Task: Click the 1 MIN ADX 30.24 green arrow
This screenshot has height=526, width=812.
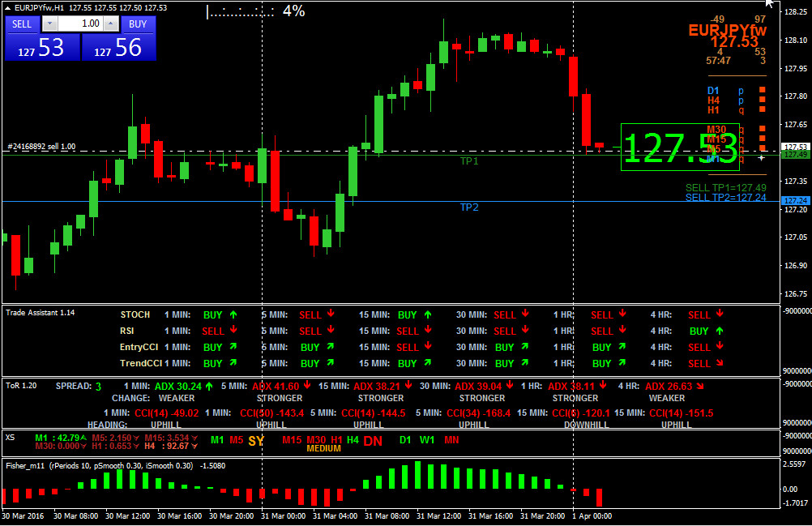Action: [x=209, y=386]
